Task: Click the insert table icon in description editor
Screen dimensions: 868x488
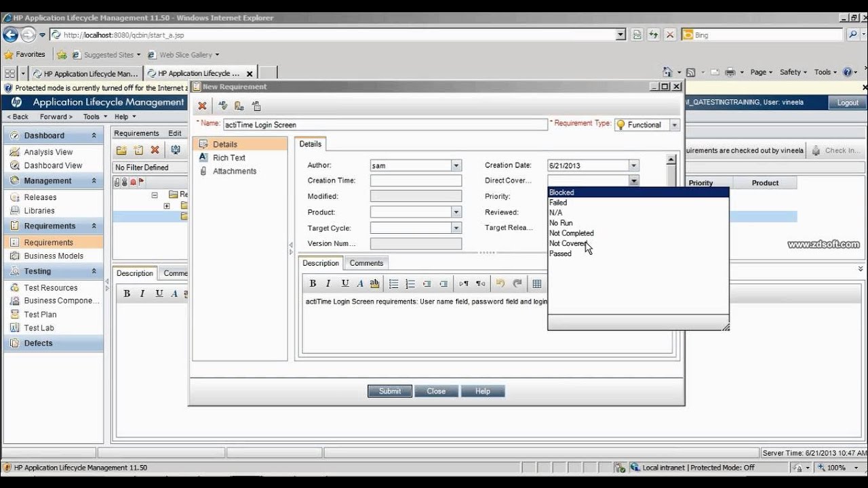Action: (537, 283)
